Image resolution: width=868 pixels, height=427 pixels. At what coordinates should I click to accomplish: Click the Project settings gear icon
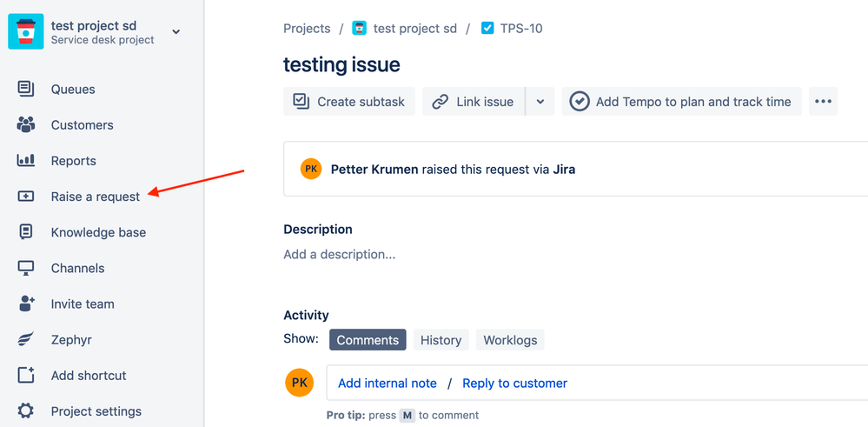26,411
